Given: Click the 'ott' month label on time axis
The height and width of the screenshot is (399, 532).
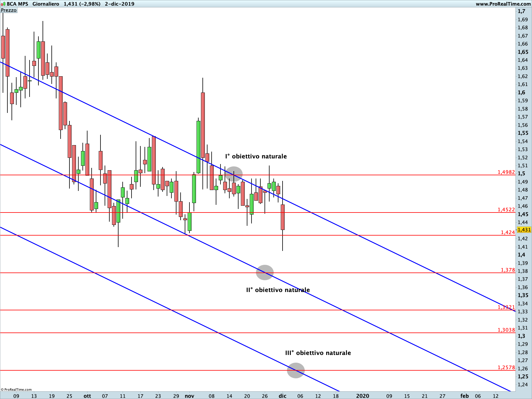Looking at the screenshot, I should pos(87,396).
